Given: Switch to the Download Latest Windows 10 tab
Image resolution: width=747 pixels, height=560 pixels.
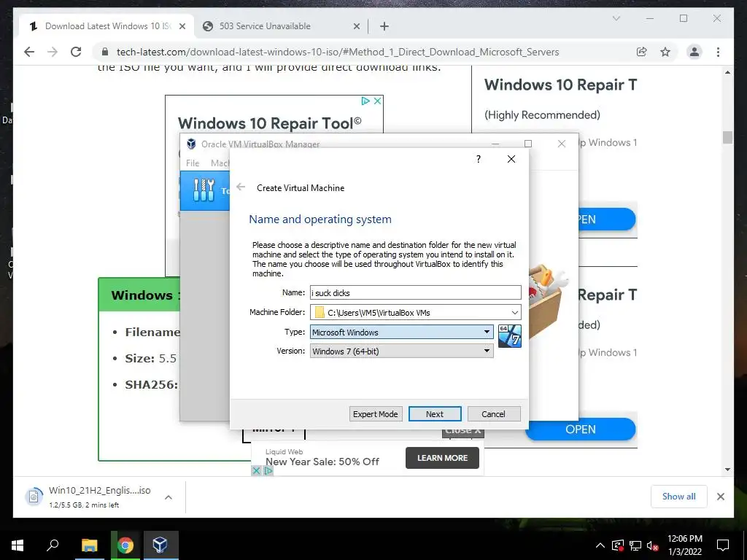Looking at the screenshot, I should point(107,26).
